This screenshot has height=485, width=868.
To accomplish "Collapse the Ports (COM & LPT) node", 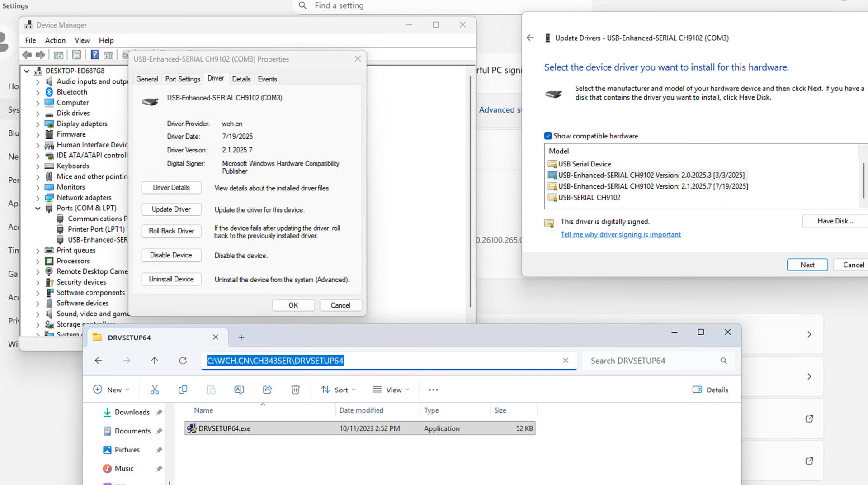I will coord(38,209).
